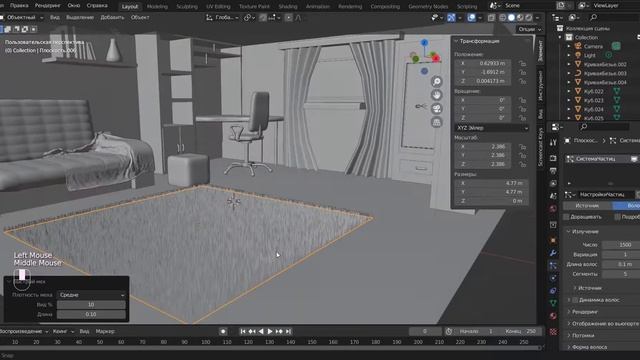Open the XYZ Эйлер rotation mode dropdown
The image size is (640, 360).
coord(492,128)
